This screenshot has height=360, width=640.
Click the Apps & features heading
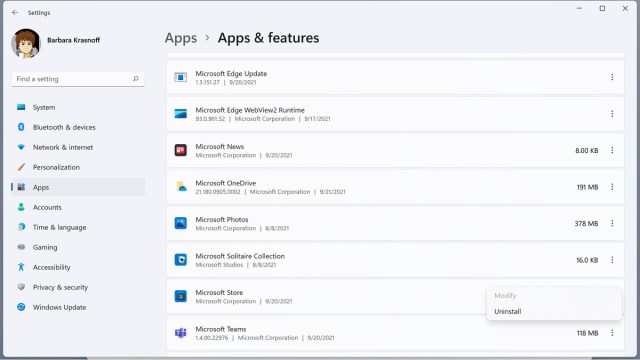(268, 38)
